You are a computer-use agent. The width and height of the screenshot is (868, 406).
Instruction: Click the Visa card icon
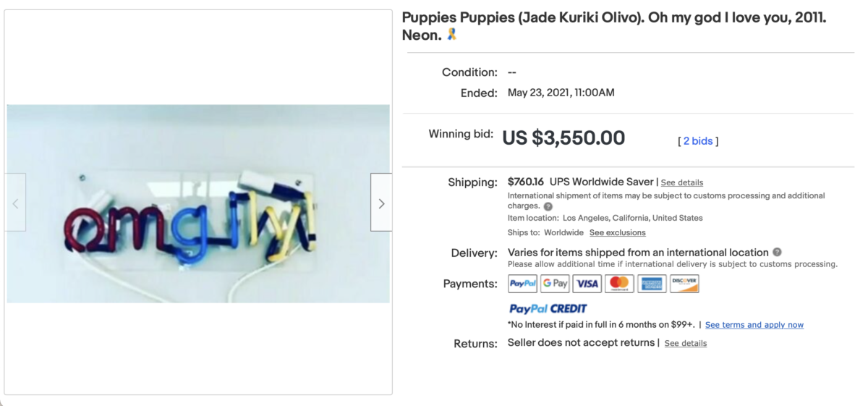tap(587, 284)
